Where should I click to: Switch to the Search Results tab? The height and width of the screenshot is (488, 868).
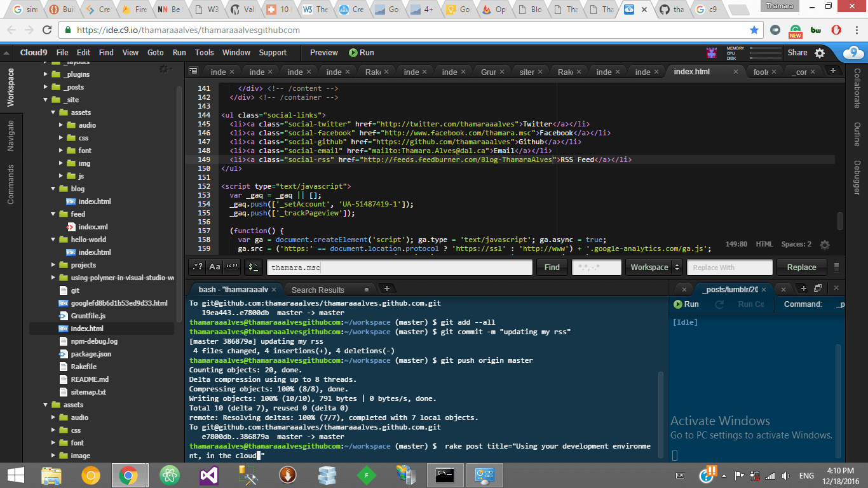tap(318, 290)
